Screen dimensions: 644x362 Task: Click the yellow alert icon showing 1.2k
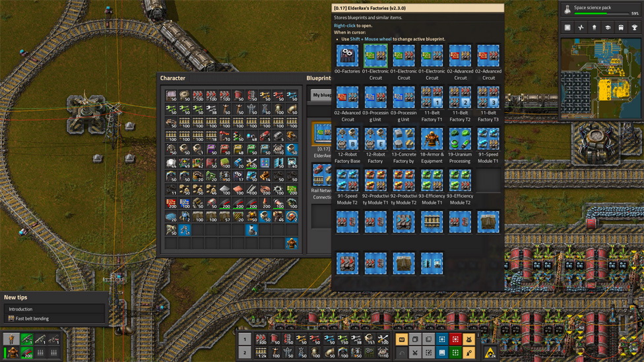490,353
